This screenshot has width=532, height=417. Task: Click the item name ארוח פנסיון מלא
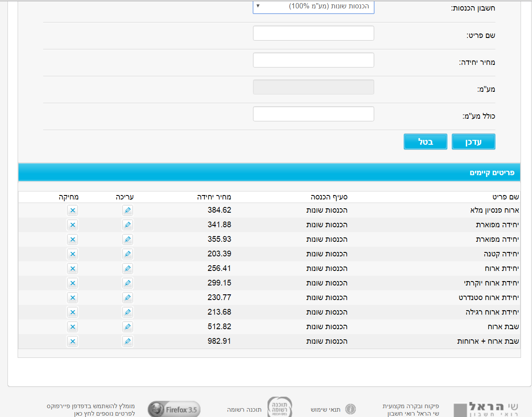click(x=495, y=210)
